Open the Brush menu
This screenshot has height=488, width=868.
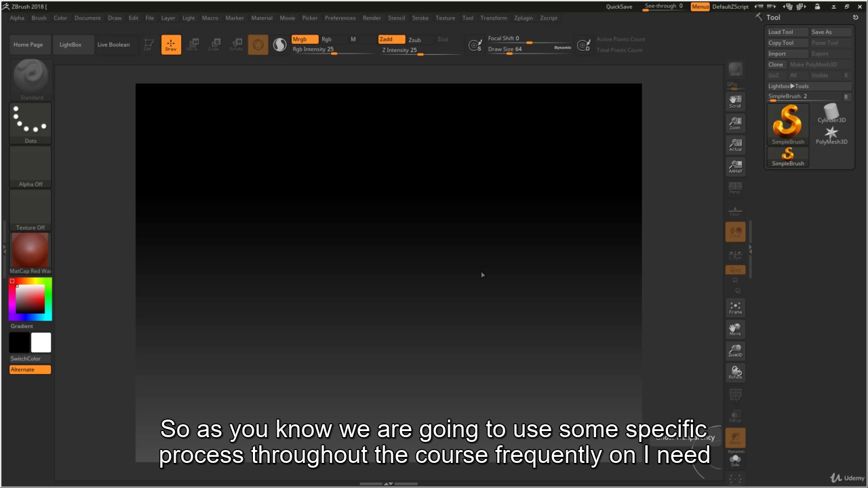[39, 18]
